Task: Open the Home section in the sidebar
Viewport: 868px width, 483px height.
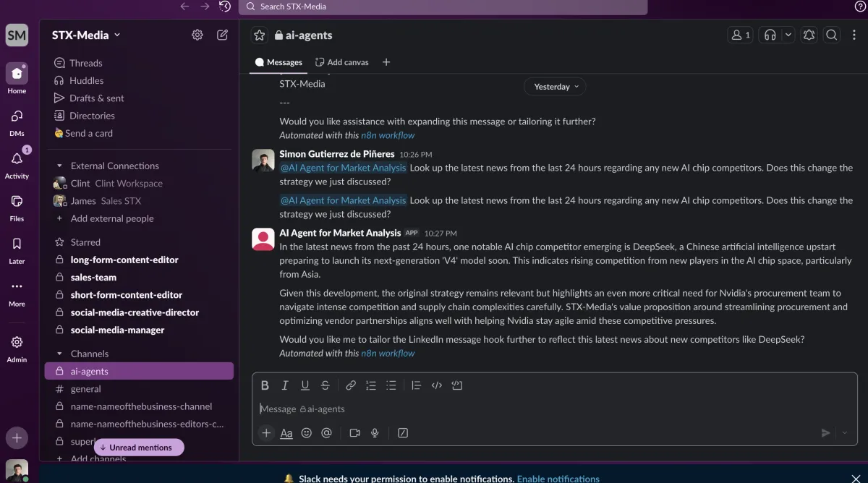Action: [x=17, y=79]
